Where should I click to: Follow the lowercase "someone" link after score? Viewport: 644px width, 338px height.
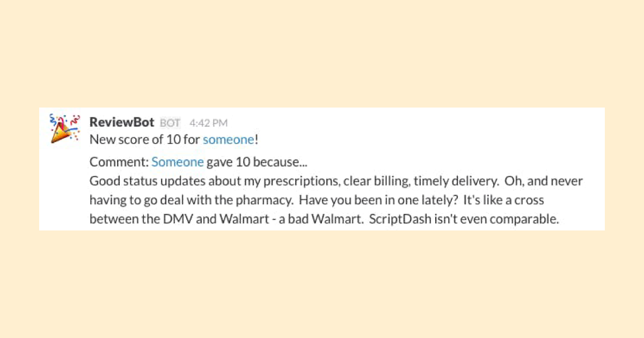tap(228, 139)
